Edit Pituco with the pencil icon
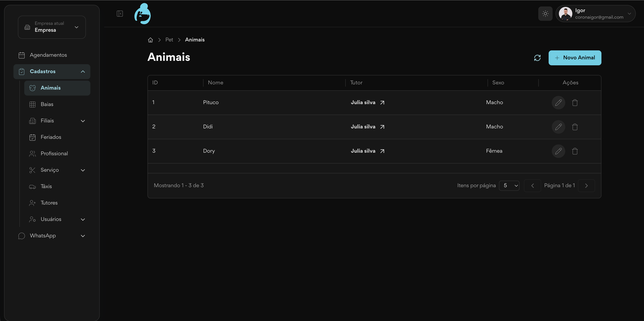Viewport: 644px width, 321px height. (x=558, y=102)
